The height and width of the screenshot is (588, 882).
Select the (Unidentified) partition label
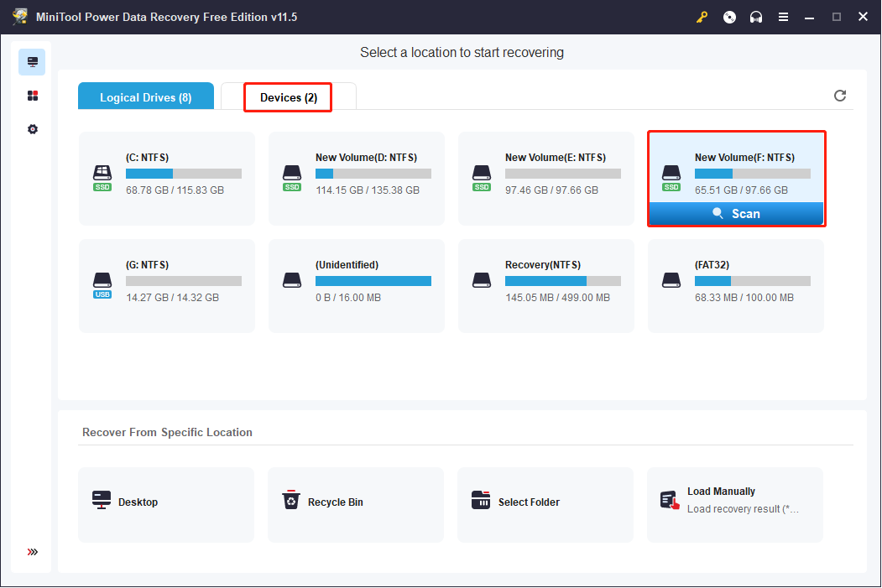(x=347, y=265)
